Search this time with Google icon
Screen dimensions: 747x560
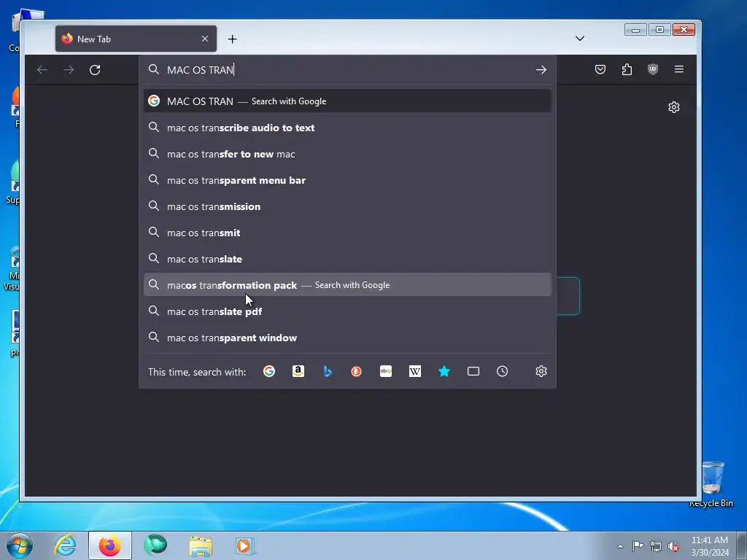point(269,371)
